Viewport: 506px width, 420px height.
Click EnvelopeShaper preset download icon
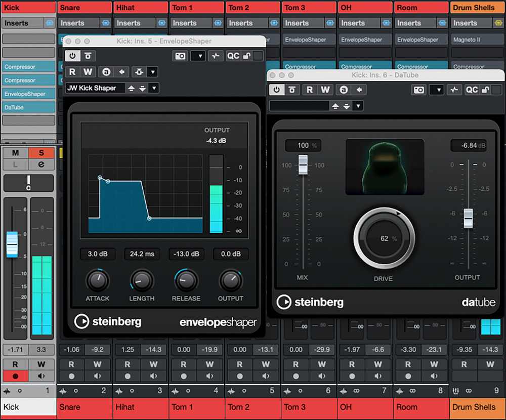click(x=140, y=72)
